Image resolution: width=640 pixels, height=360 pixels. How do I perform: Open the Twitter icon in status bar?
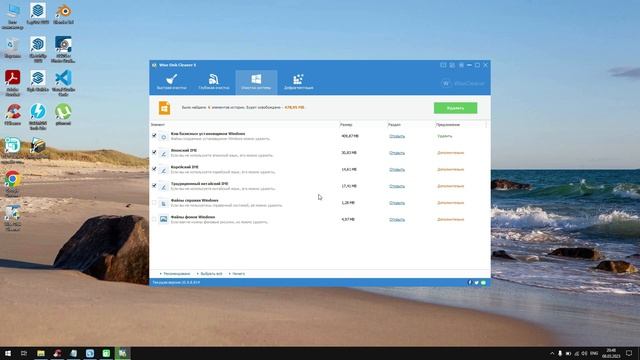pyautogui.click(x=476, y=282)
